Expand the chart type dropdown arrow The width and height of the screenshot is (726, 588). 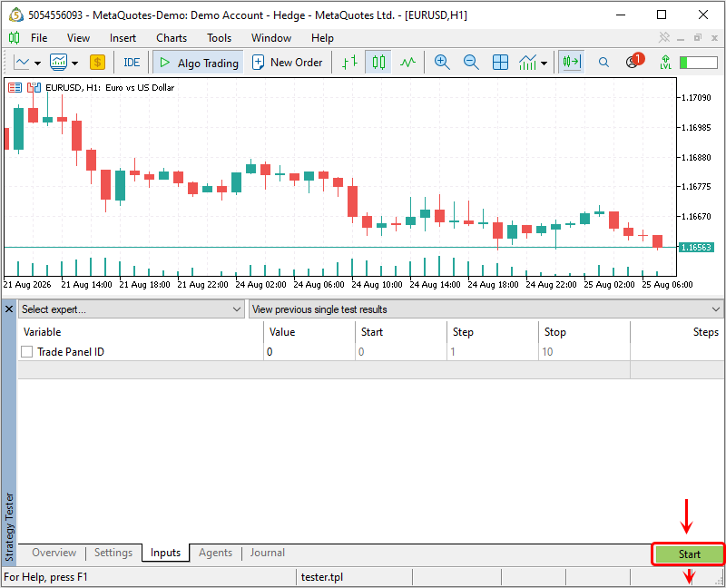pyautogui.click(x=37, y=63)
